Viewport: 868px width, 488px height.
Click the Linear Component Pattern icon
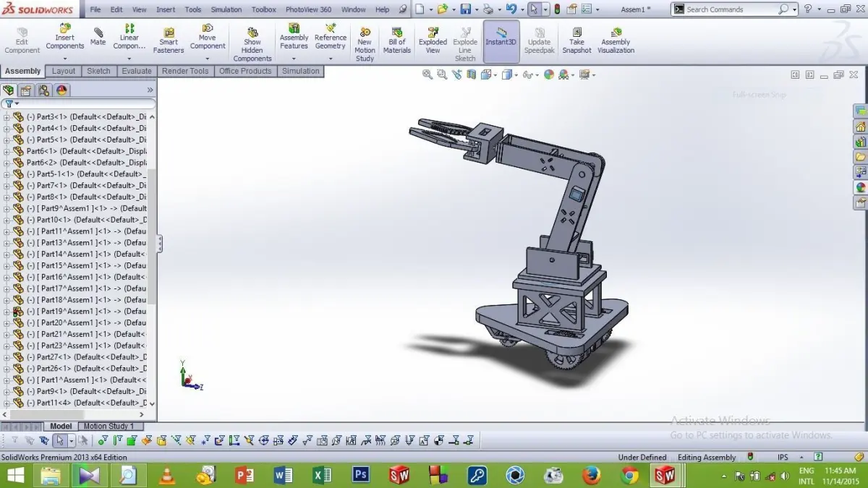point(129,28)
